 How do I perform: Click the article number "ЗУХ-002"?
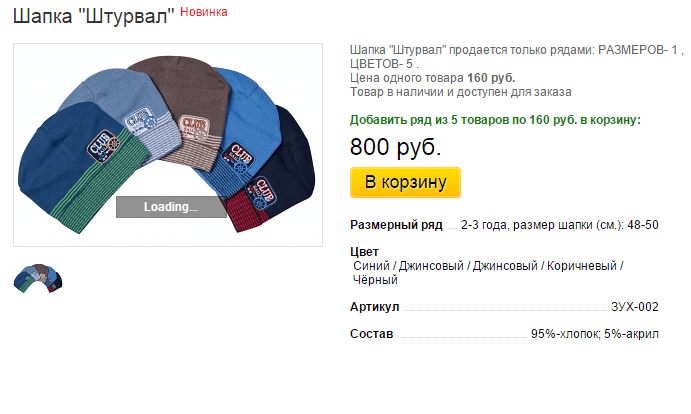click(634, 306)
